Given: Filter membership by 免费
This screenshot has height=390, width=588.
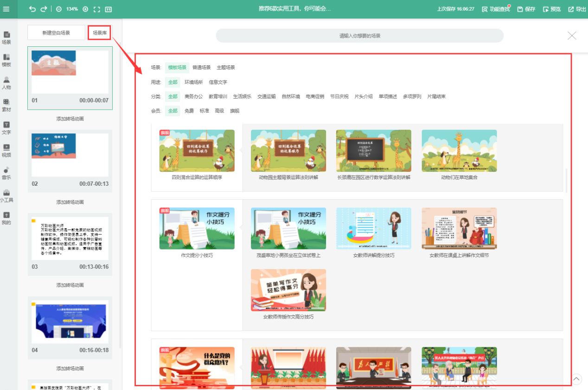Looking at the screenshot, I should [x=189, y=111].
